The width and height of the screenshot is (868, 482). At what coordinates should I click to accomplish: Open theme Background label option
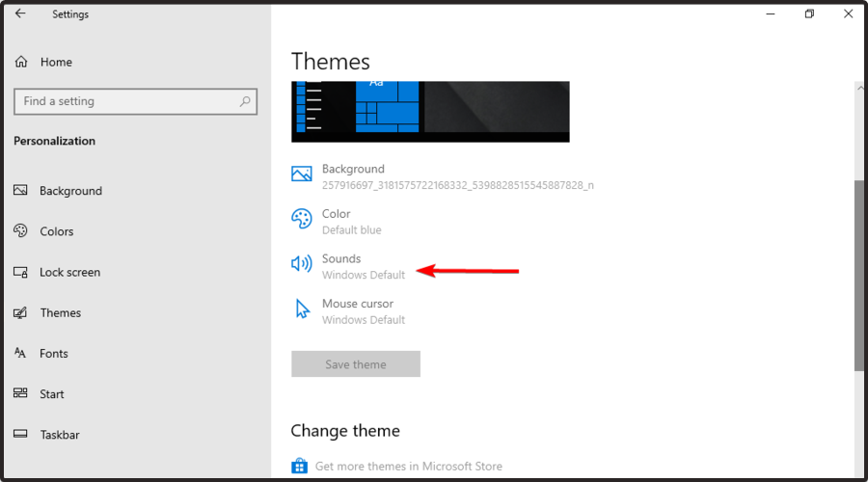[x=353, y=169]
